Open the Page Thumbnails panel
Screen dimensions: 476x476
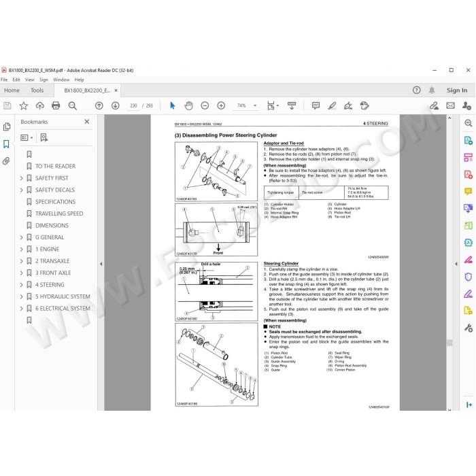pyautogui.click(x=6, y=127)
